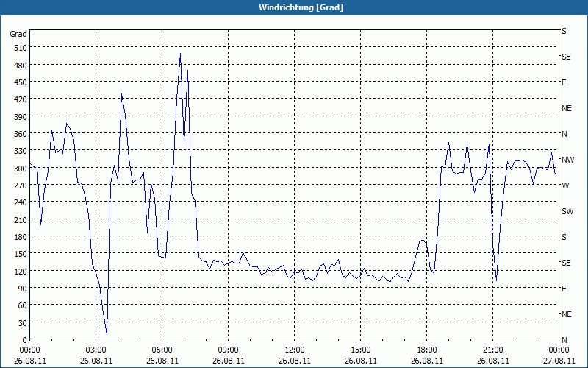Image resolution: width=588 pixels, height=368 pixels.
Task: Click the 120 tick label on the degree axis
Action: 21,271
